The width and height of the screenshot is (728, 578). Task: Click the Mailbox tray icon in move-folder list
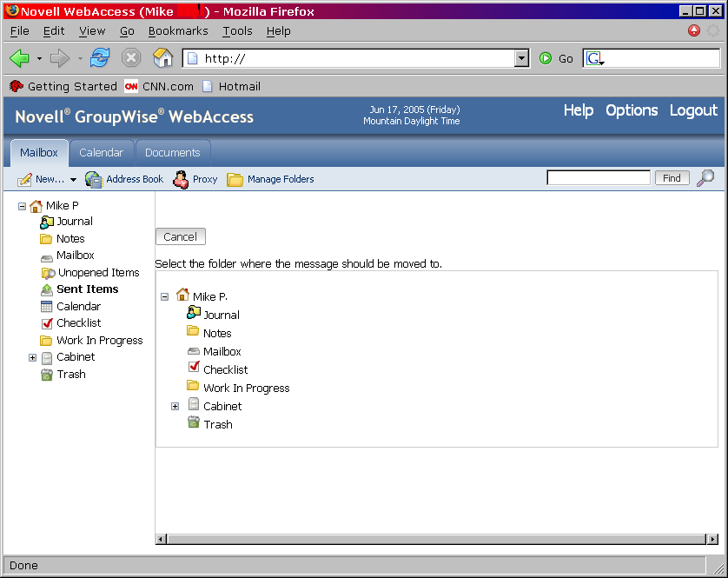tap(193, 351)
